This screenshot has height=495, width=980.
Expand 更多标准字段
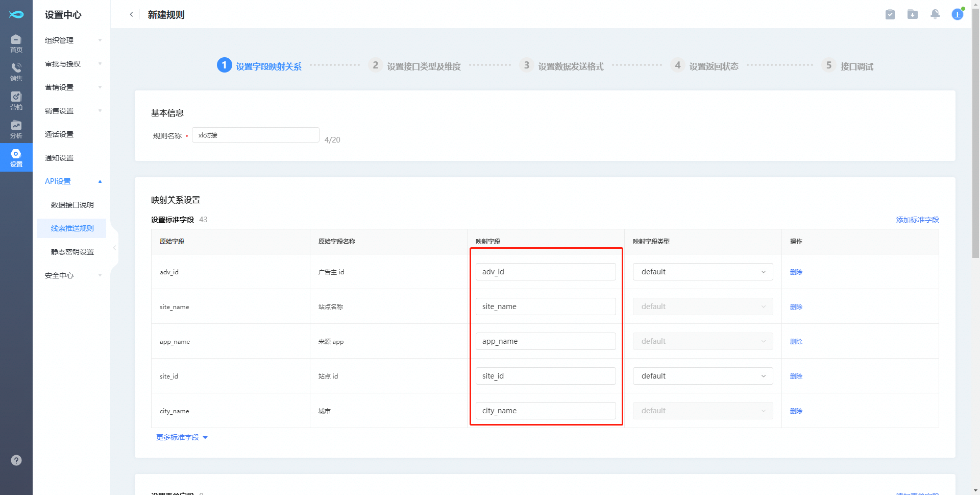[182, 437]
